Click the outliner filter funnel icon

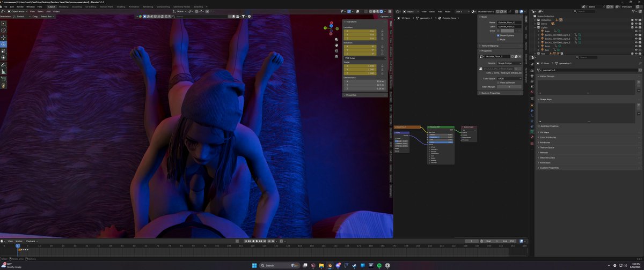click(633, 12)
